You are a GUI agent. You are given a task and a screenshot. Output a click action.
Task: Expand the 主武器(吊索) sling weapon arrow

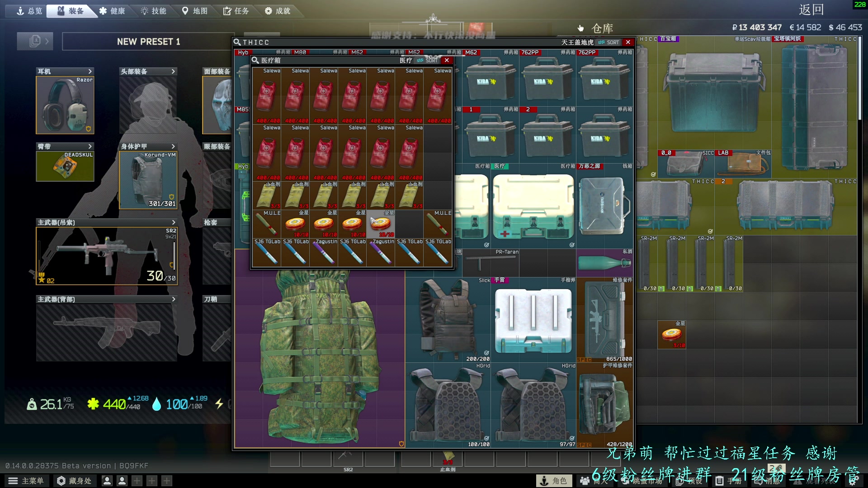click(x=173, y=222)
